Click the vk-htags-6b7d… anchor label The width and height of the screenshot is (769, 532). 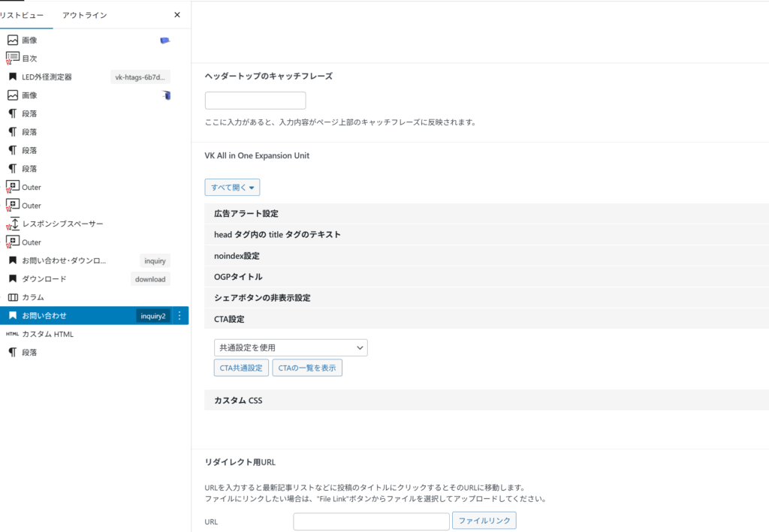140,77
